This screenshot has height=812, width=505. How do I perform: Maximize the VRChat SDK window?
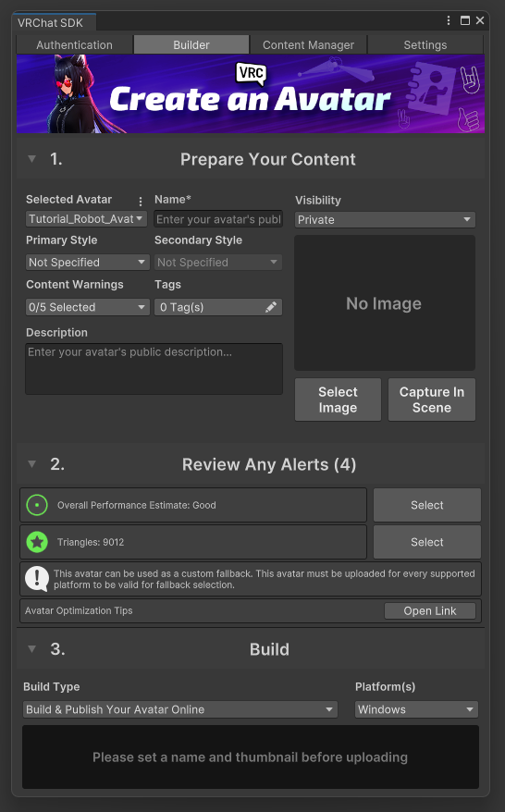(x=465, y=20)
